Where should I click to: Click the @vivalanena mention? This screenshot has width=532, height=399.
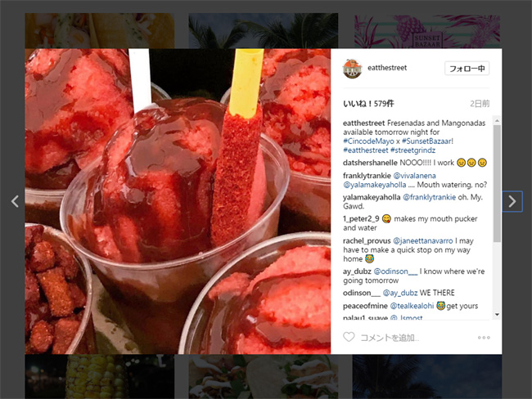414,176
